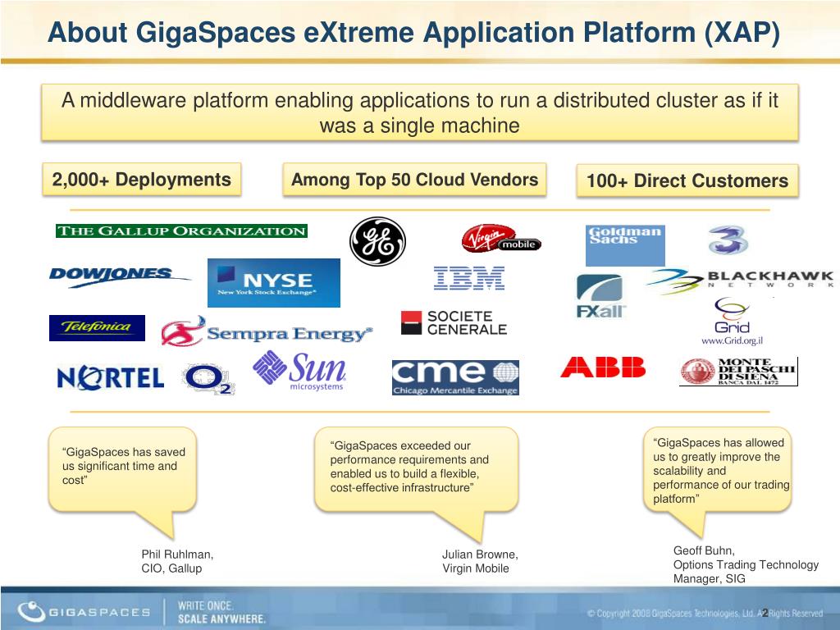Screen dimensions: 840x630
Task: Click the name Phil Ruhlman, CIO, Gallup
Action: tap(177, 561)
